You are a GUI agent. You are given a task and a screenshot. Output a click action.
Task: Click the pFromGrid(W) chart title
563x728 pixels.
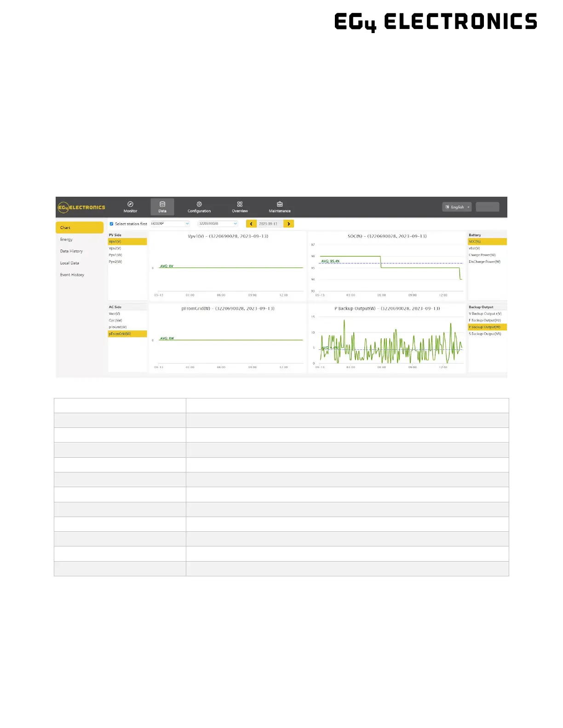pos(228,308)
